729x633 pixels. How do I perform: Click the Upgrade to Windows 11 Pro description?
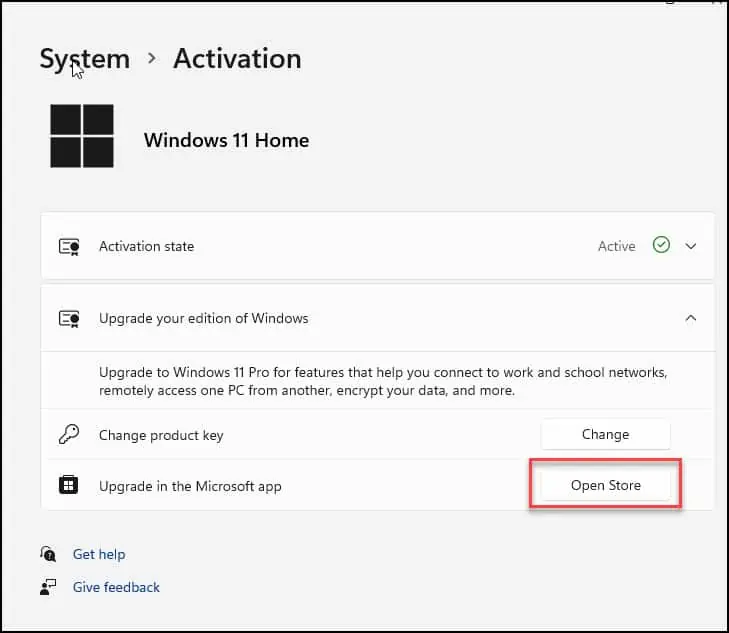coord(383,381)
